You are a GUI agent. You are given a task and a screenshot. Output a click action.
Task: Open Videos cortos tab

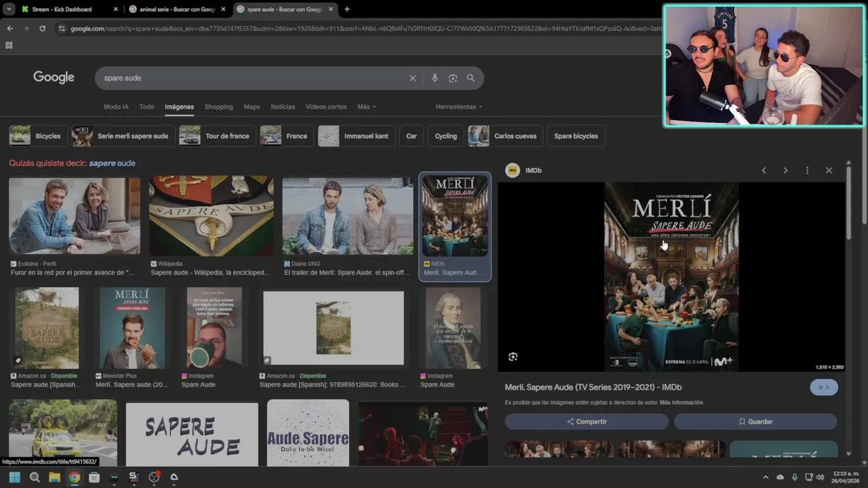pyautogui.click(x=326, y=106)
